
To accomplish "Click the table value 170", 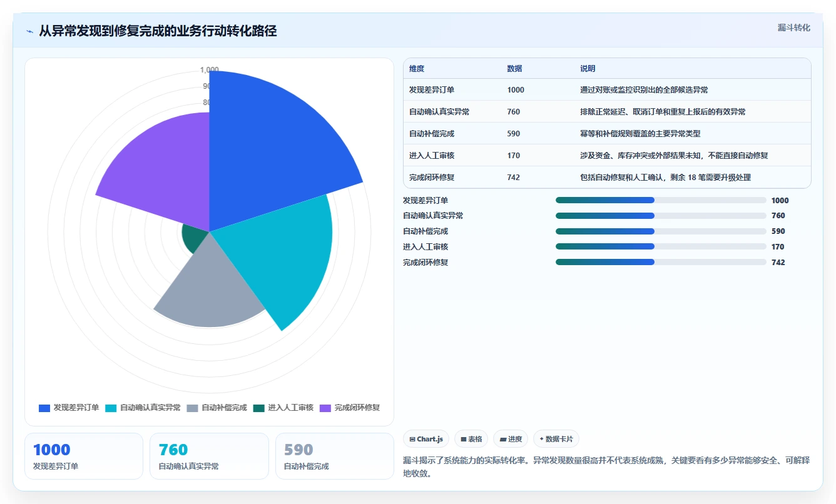I will click(x=513, y=156).
